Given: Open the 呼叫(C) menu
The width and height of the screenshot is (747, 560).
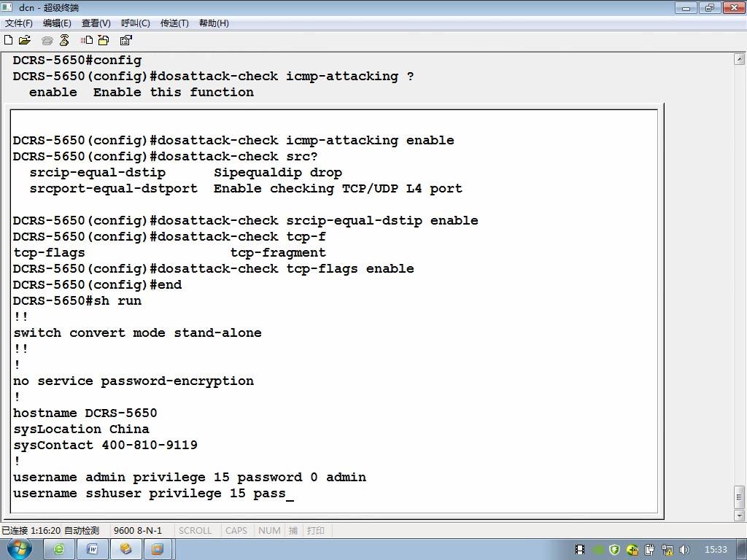Looking at the screenshot, I should (135, 23).
